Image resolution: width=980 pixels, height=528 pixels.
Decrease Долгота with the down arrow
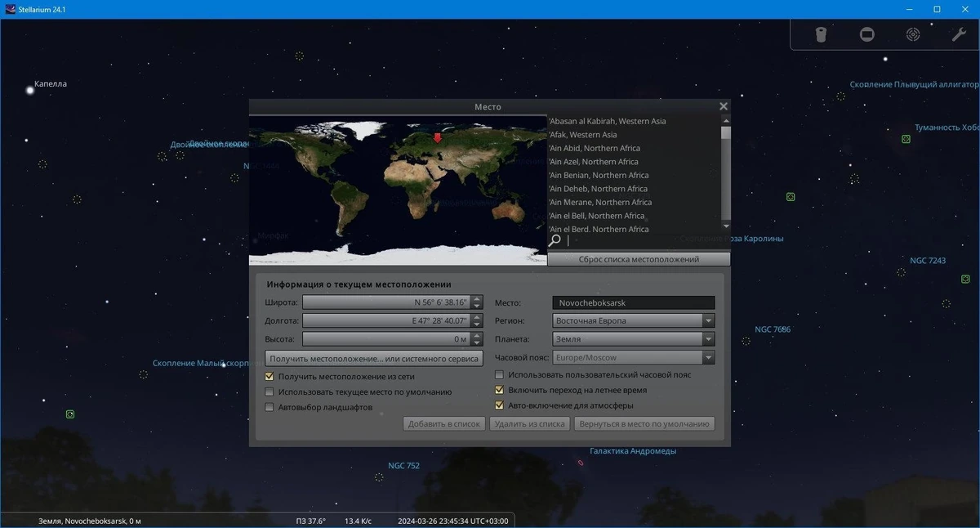pyautogui.click(x=477, y=324)
